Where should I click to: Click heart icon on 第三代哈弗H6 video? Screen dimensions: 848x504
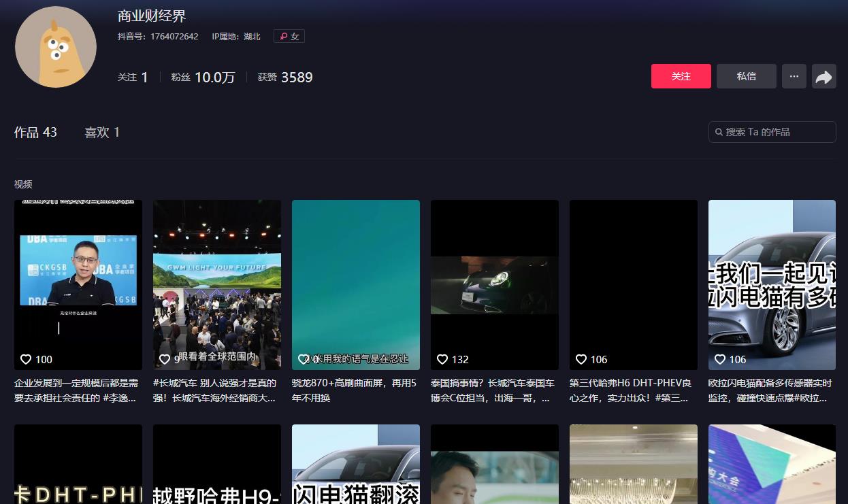point(581,359)
